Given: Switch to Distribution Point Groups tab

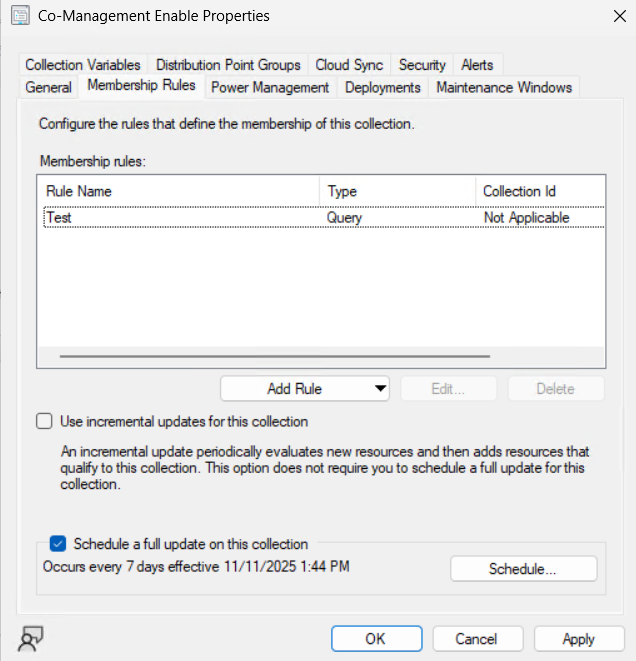Looking at the screenshot, I should 228,64.
